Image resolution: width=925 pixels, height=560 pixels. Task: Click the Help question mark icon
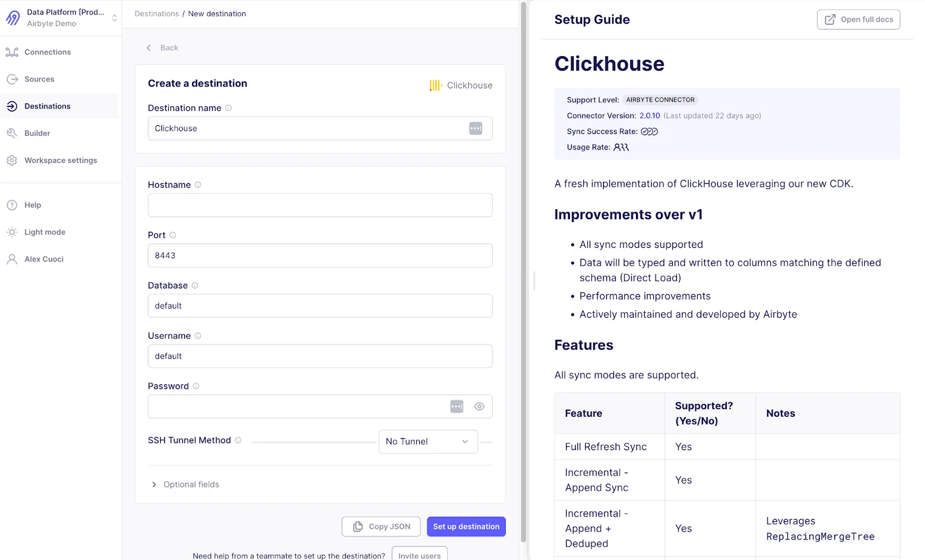[x=12, y=205]
